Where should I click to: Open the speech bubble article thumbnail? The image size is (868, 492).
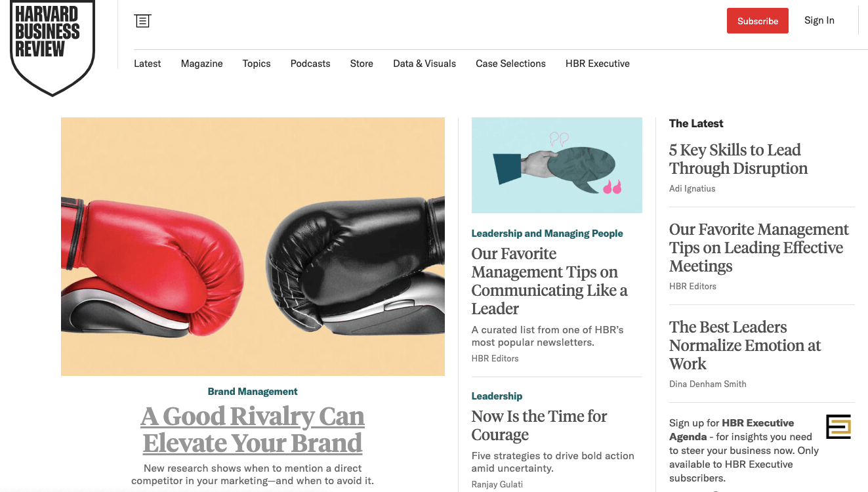tap(557, 165)
